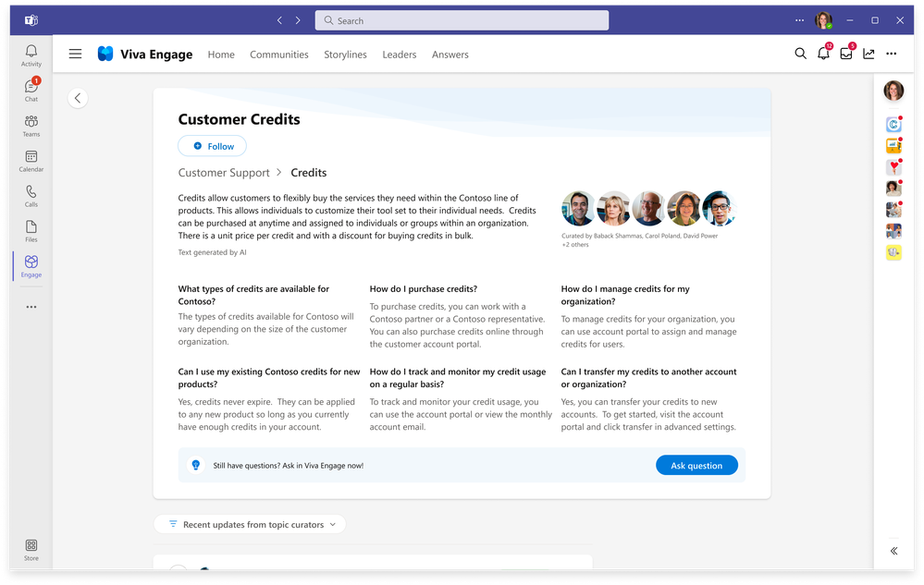The height and width of the screenshot is (585, 924).
Task: Open Customer Support breadcrumb link
Action: [224, 173]
